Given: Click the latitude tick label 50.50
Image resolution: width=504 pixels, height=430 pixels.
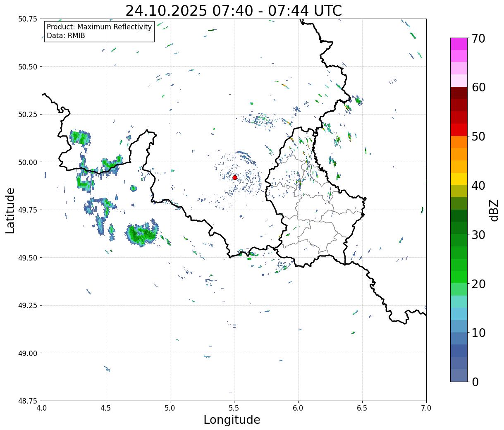Looking at the screenshot, I should 28,67.
